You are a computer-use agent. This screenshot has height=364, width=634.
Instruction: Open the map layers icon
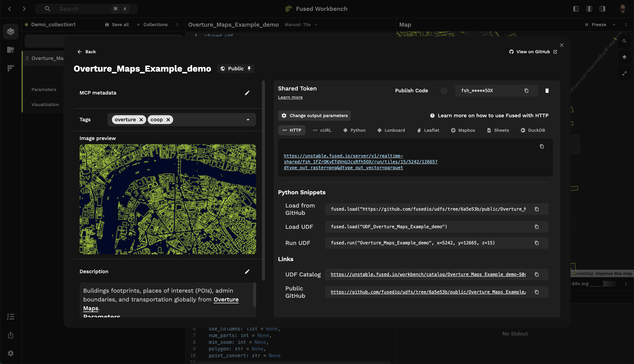coord(624,57)
